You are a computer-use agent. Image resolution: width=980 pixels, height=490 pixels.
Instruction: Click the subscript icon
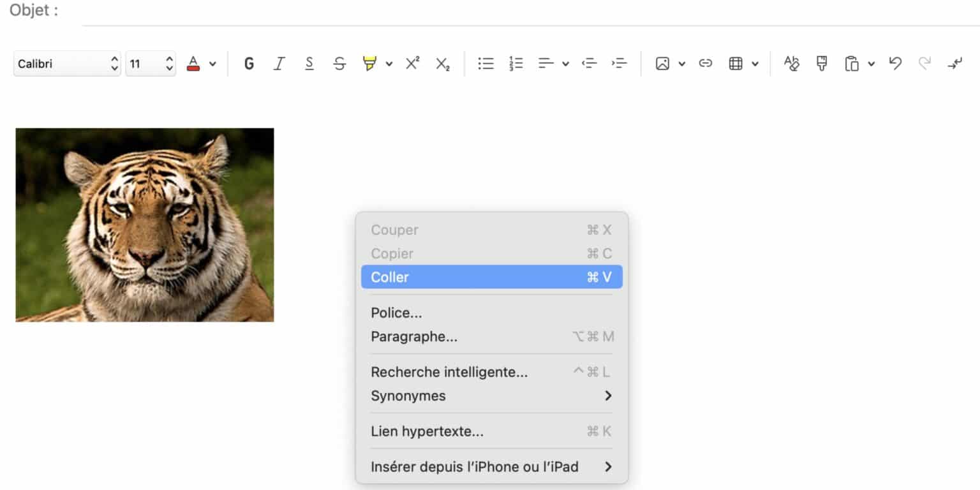tap(443, 64)
